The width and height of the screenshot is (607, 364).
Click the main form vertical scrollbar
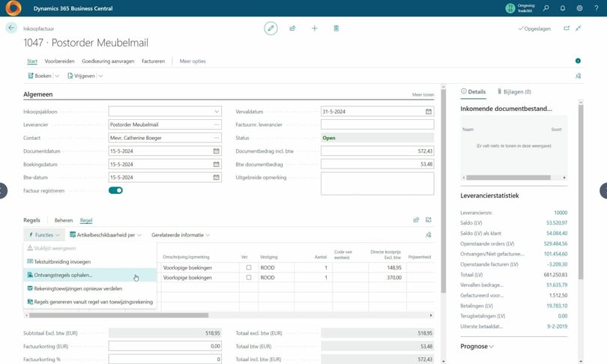pos(444,192)
